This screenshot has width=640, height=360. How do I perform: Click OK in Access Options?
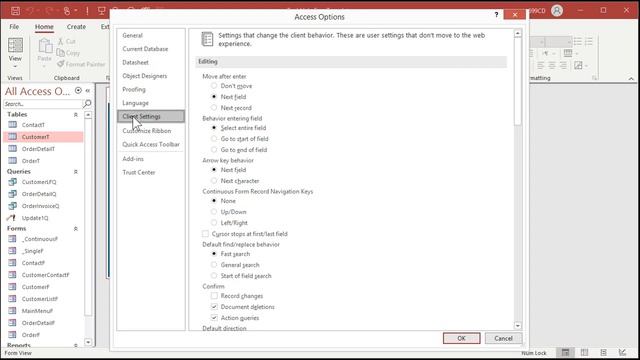461,338
